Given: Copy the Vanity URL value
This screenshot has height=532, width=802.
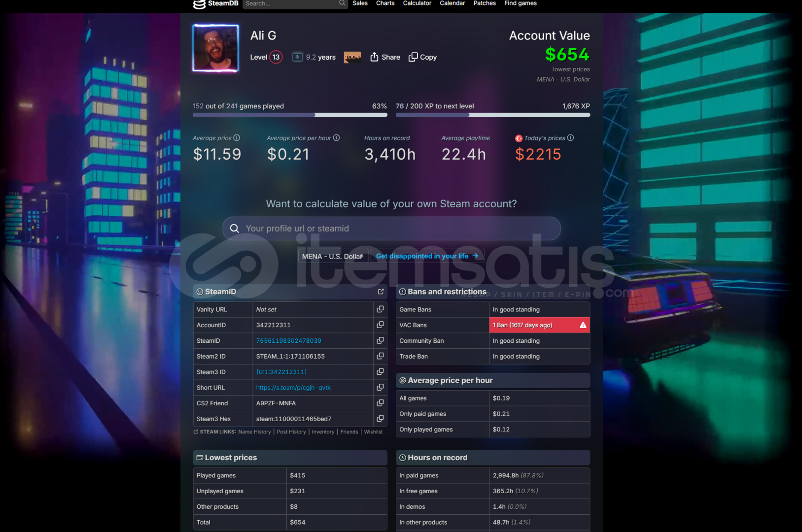Looking at the screenshot, I should tap(380, 309).
